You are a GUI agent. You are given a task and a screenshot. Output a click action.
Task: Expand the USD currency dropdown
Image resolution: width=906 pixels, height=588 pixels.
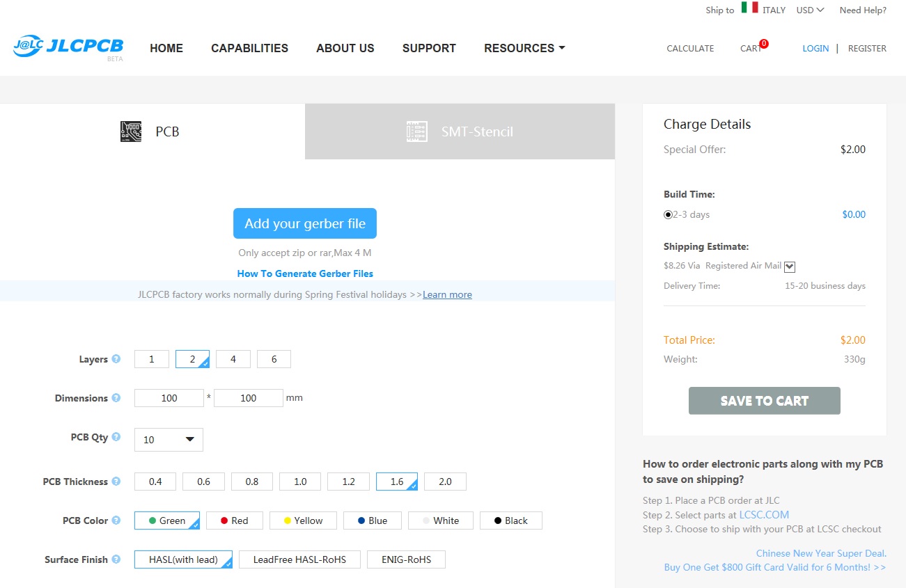click(x=811, y=10)
